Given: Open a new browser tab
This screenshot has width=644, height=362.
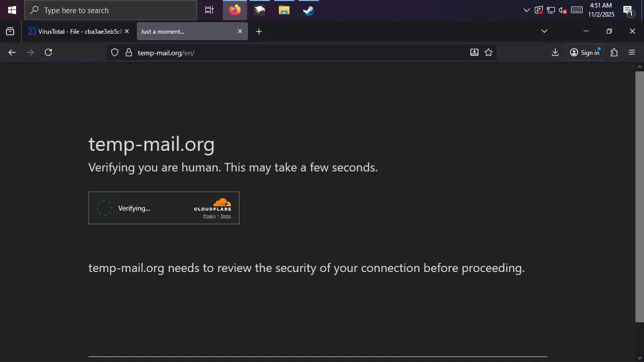Looking at the screenshot, I should coord(259,31).
